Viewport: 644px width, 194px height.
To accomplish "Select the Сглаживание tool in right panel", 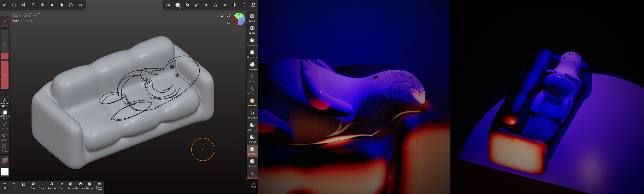I will click(x=252, y=66).
